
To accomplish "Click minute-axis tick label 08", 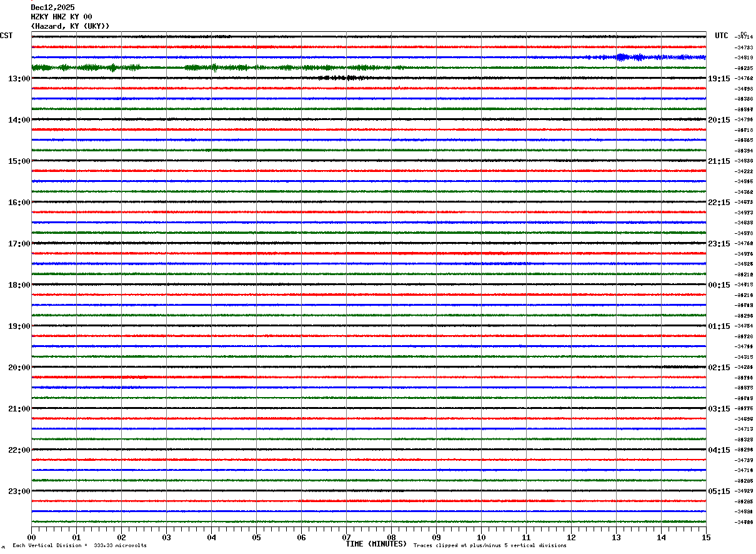I will [x=391, y=537].
